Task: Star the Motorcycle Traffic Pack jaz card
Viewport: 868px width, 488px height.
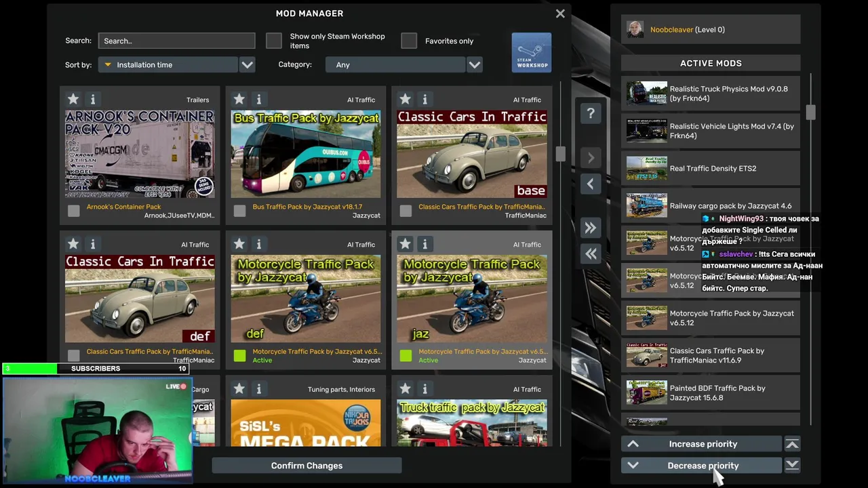Action: [405, 244]
